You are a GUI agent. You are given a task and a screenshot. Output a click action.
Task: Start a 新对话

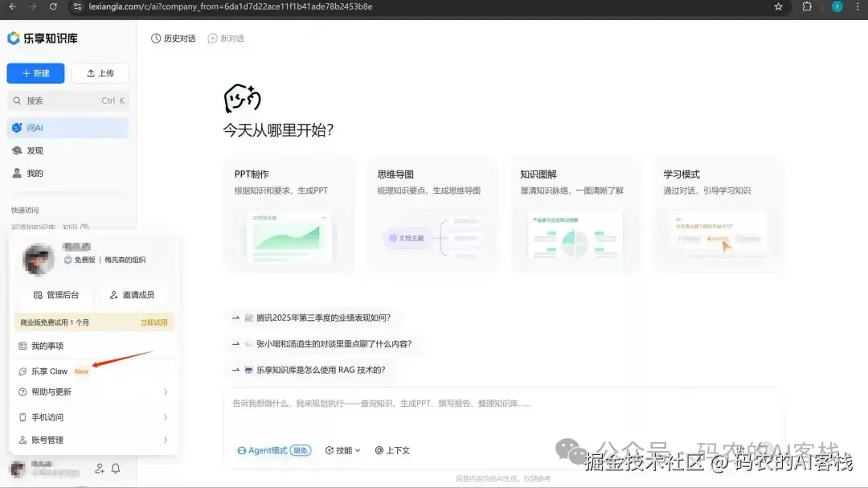[x=226, y=39]
